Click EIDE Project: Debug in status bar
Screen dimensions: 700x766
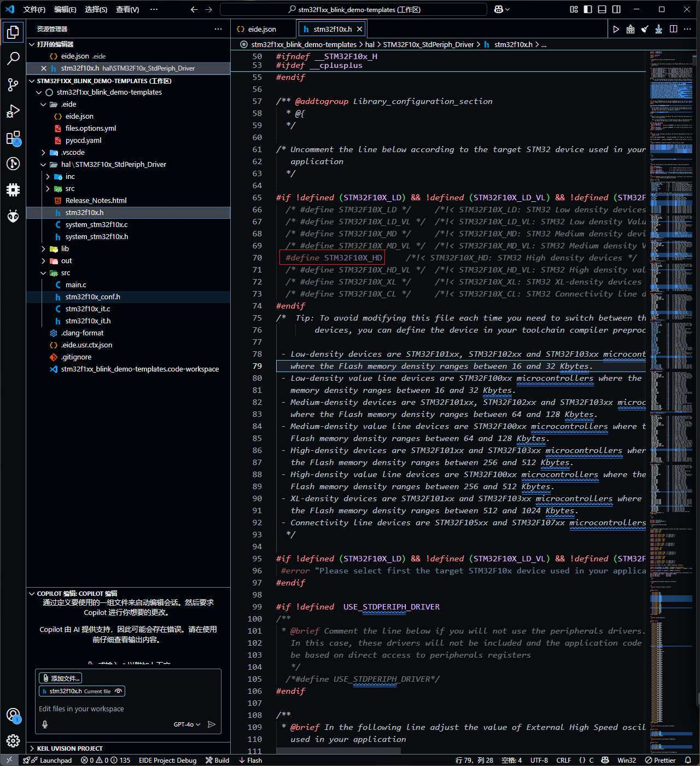pos(168,760)
